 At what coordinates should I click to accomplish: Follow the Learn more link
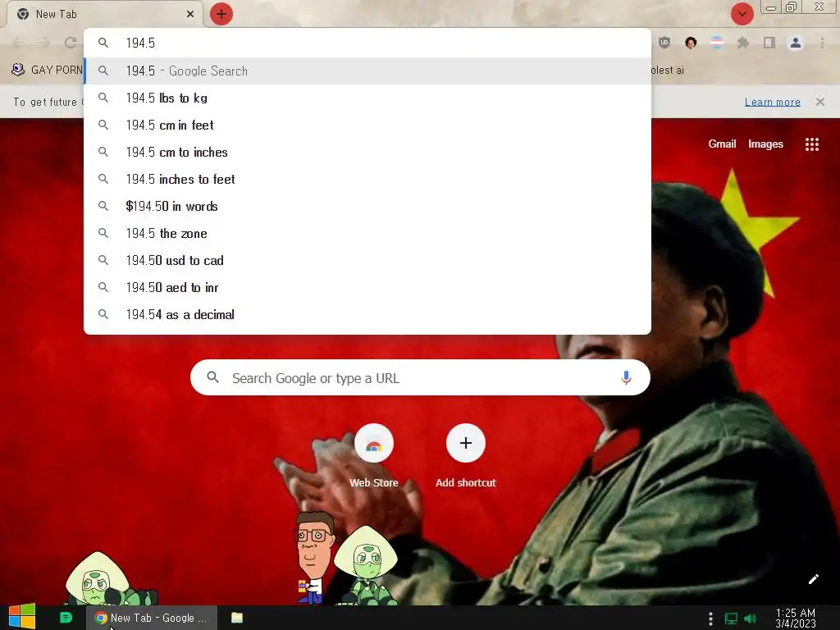(773, 102)
